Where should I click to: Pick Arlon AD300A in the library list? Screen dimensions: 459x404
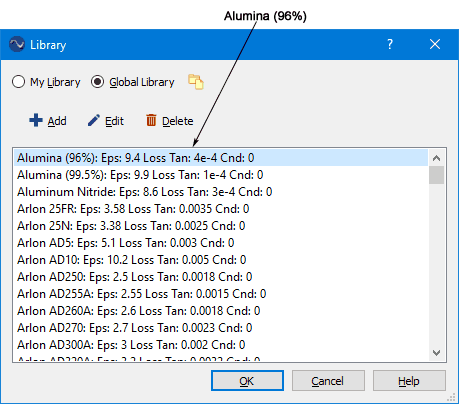coord(221,345)
